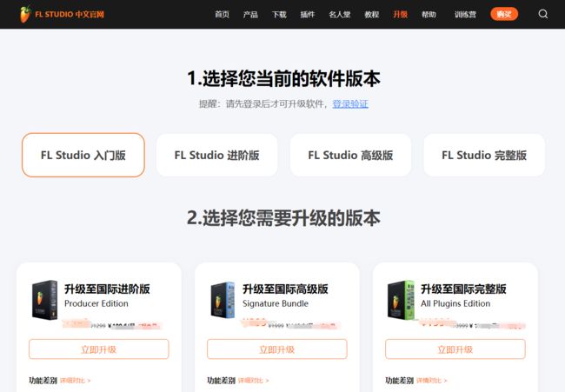Open 详细对比 link in Producer Edition card

point(76,381)
